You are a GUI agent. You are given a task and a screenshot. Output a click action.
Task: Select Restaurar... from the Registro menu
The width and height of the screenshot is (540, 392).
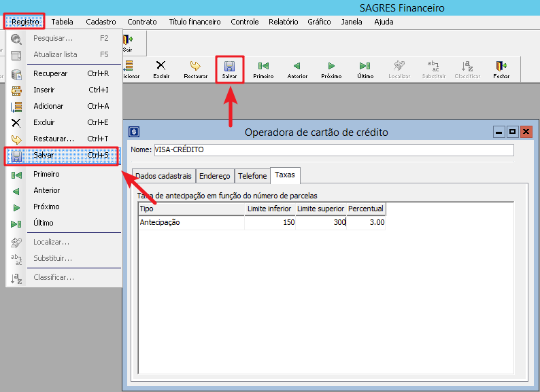click(64, 139)
